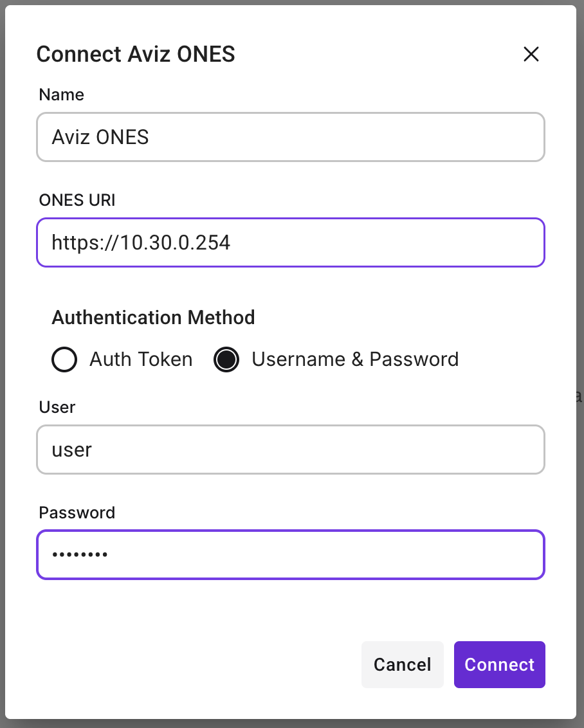Focus the ONES URI input field
584x728 pixels.
[x=386, y=242]
